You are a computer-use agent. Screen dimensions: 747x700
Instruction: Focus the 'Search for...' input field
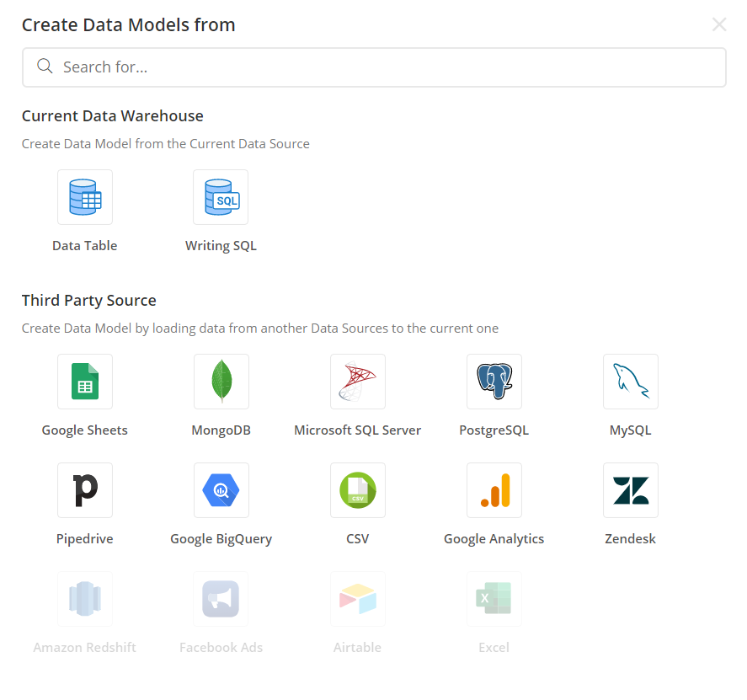(374, 67)
